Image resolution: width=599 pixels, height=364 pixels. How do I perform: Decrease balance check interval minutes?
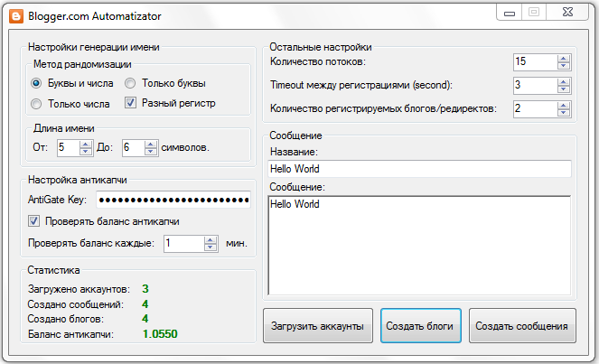click(x=211, y=247)
